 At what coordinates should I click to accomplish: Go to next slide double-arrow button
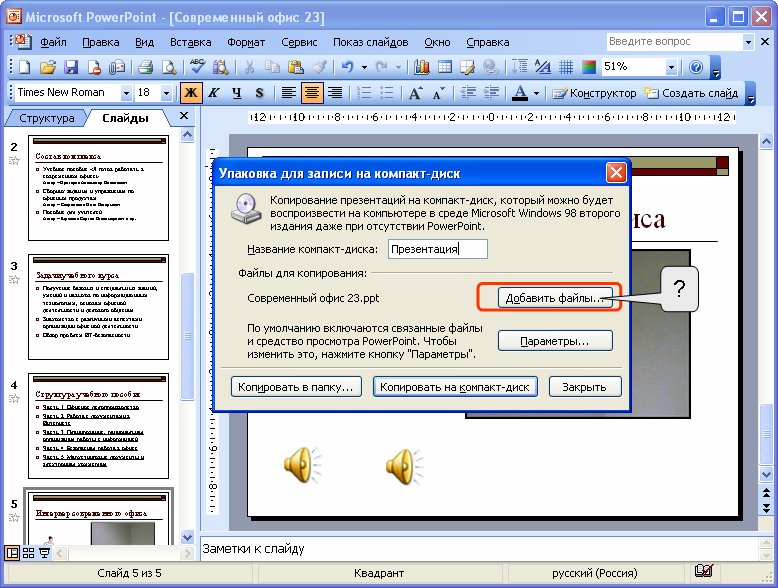point(766,508)
